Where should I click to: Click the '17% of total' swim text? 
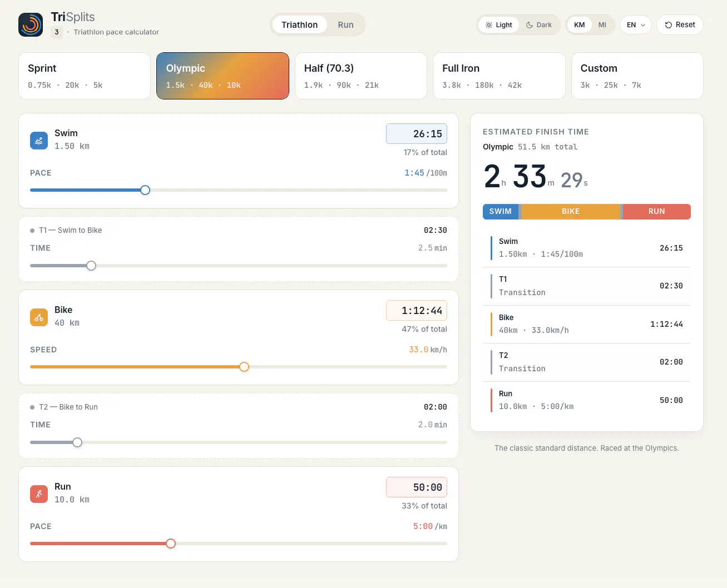pyautogui.click(x=426, y=152)
